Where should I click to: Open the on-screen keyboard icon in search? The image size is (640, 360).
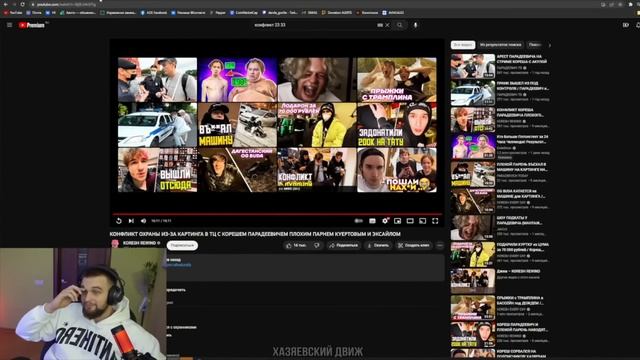pyautogui.click(x=380, y=25)
